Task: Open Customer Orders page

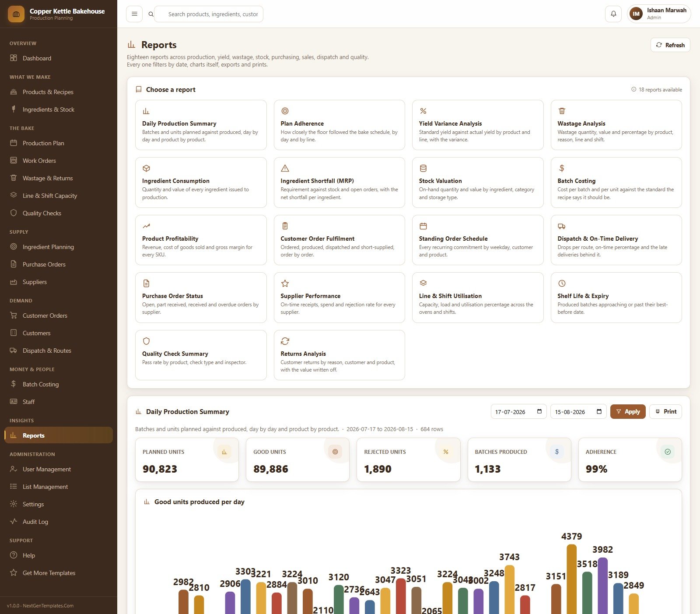Action: (59, 316)
